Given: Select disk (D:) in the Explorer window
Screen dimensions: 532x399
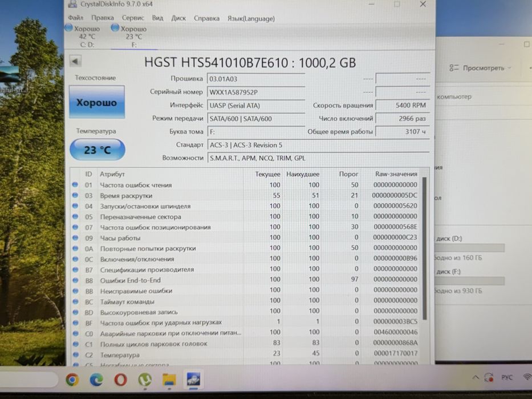Looking at the screenshot, I should coord(449,239).
